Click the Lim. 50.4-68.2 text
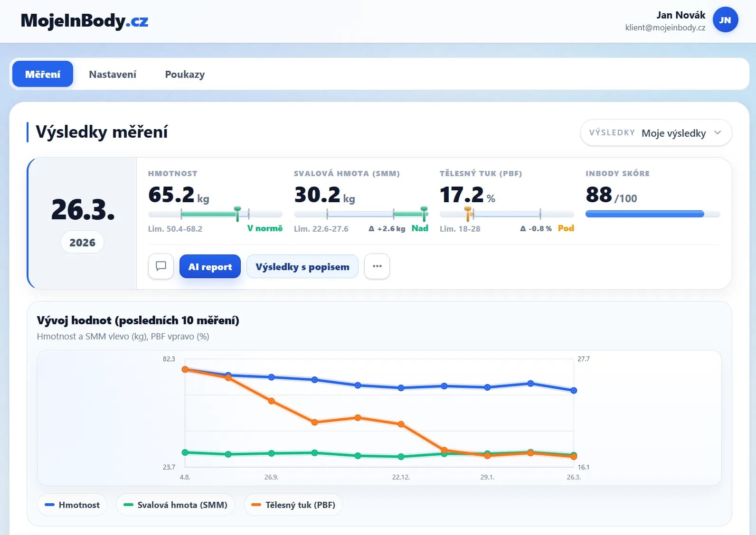Image resolution: width=756 pixels, height=535 pixels. coord(175,229)
